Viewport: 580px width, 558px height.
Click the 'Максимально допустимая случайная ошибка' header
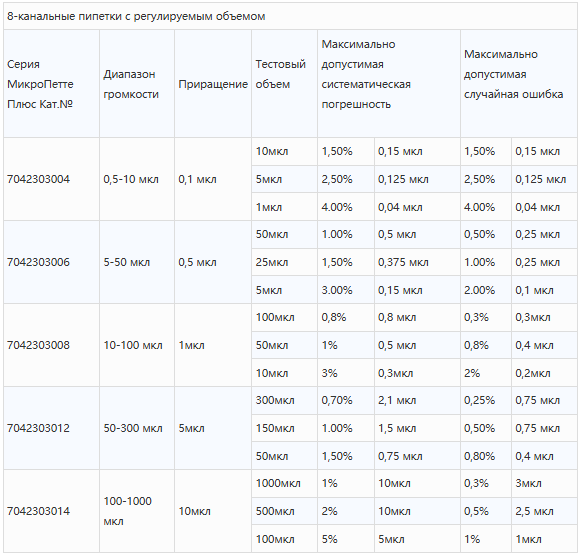519,84
